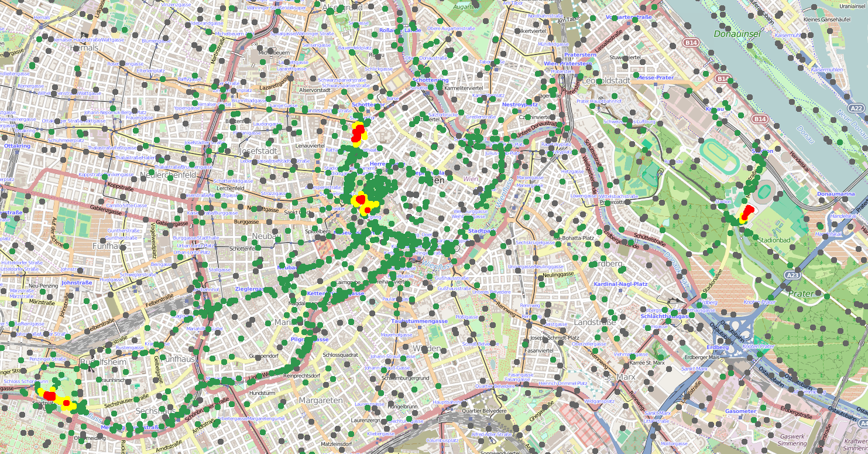
Task: Click the Gumpendorf label
Action: (262, 356)
